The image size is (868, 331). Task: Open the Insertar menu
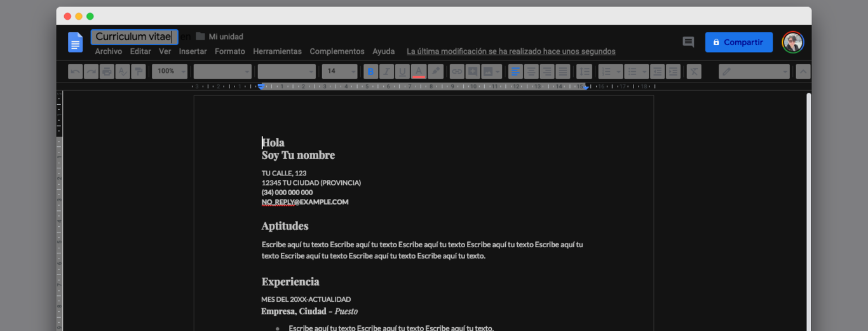tap(193, 51)
